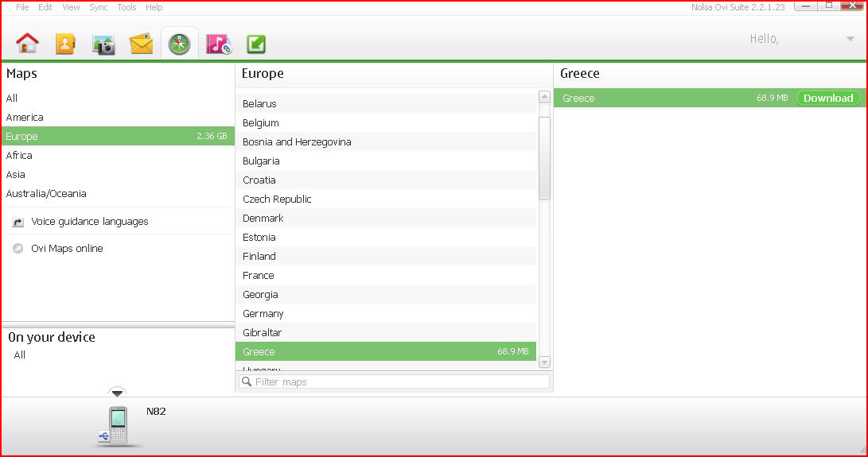Select America region
The height and width of the screenshot is (457, 868).
(118, 118)
